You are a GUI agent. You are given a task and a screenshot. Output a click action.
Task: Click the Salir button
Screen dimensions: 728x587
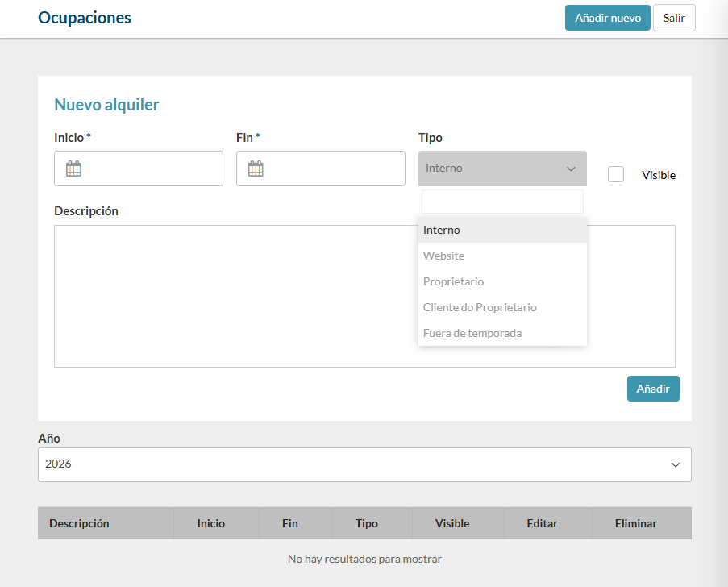click(674, 18)
